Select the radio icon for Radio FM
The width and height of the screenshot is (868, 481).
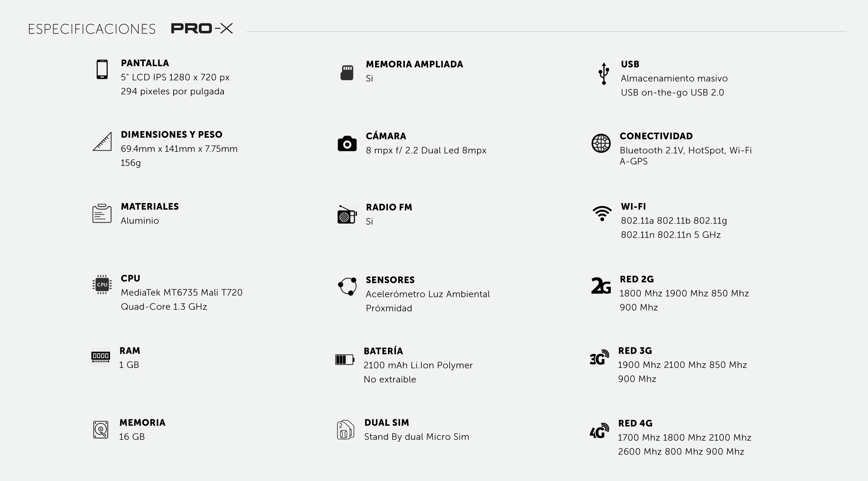pos(347,214)
